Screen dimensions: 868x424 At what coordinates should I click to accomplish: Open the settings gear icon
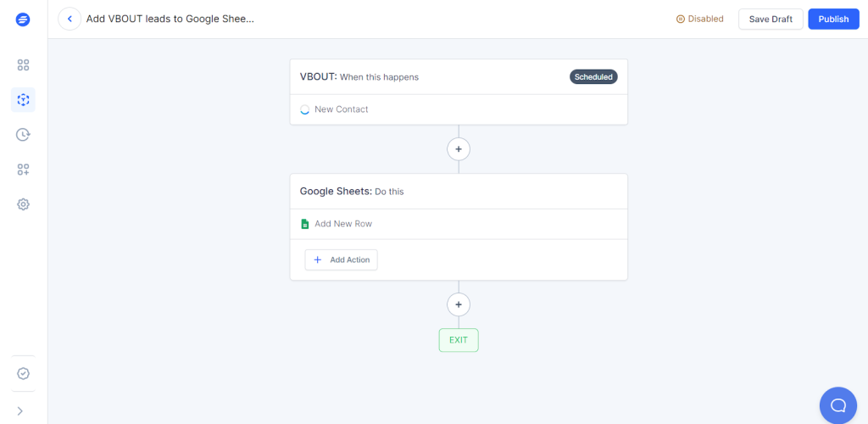pyautogui.click(x=23, y=204)
